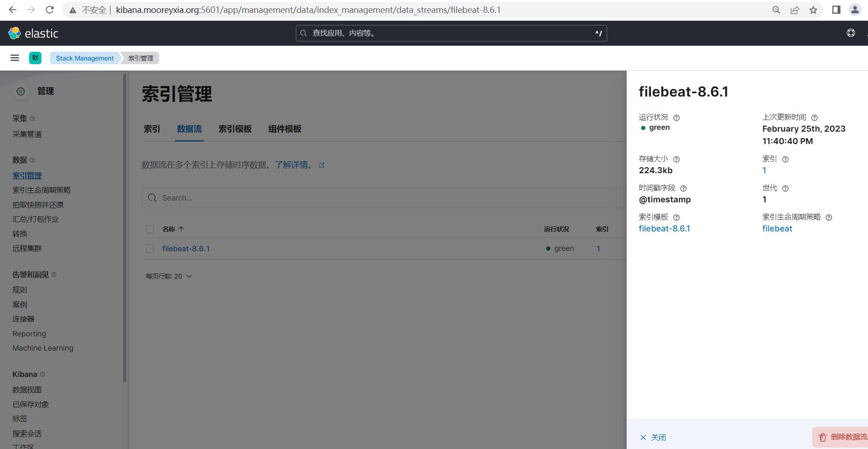This screenshot has height=449, width=868.
Task: Open Machine Learning in the sidebar
Action: 43,348
